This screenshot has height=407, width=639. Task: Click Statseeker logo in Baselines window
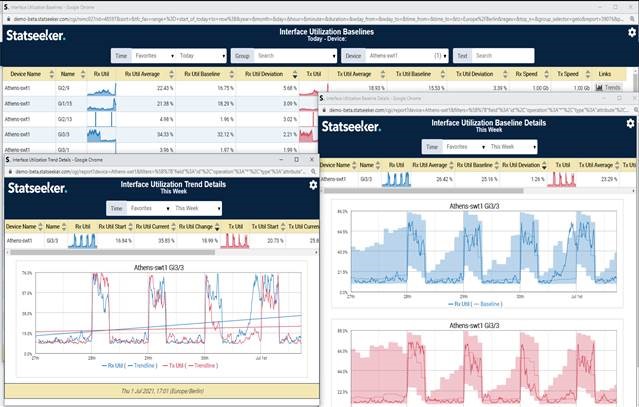pyautogui.click(x=35, y=35)
